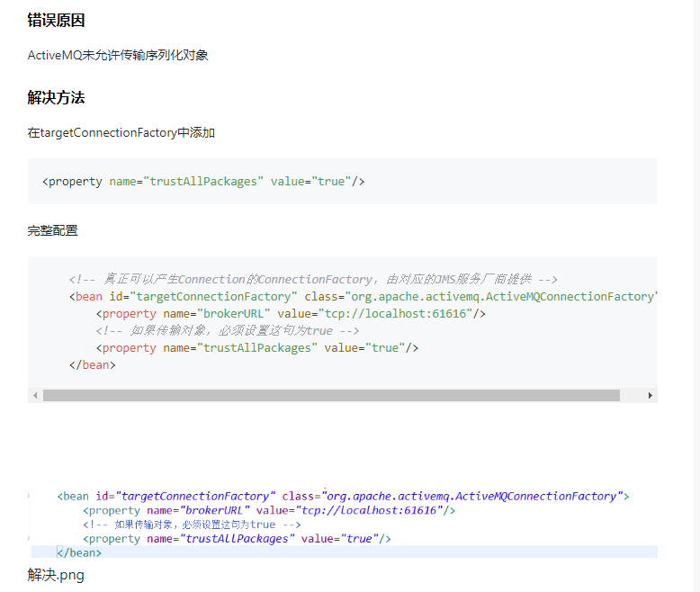
Task: Click the single-line trustAllPackages property code snippet
Action: [x=203, y=181]
